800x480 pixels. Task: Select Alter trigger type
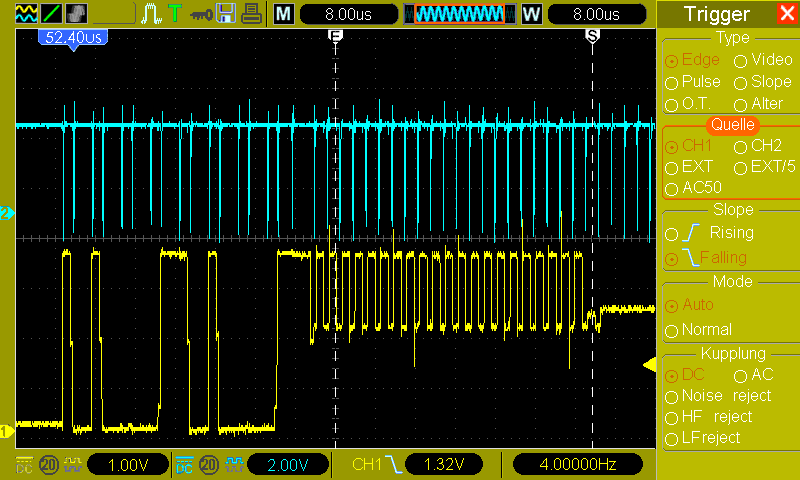pyautogui.click(x=759, y=104)
